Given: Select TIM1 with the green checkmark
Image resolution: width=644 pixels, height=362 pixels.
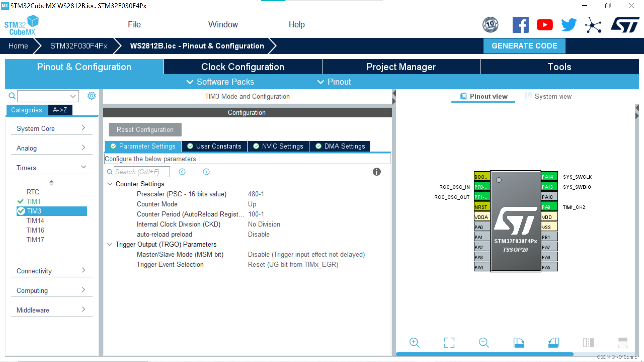Looking at the screenshot, I should 33,201.
